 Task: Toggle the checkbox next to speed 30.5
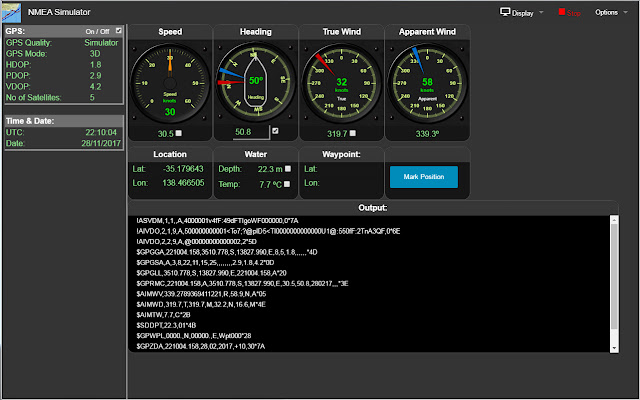tap(179, 133)
